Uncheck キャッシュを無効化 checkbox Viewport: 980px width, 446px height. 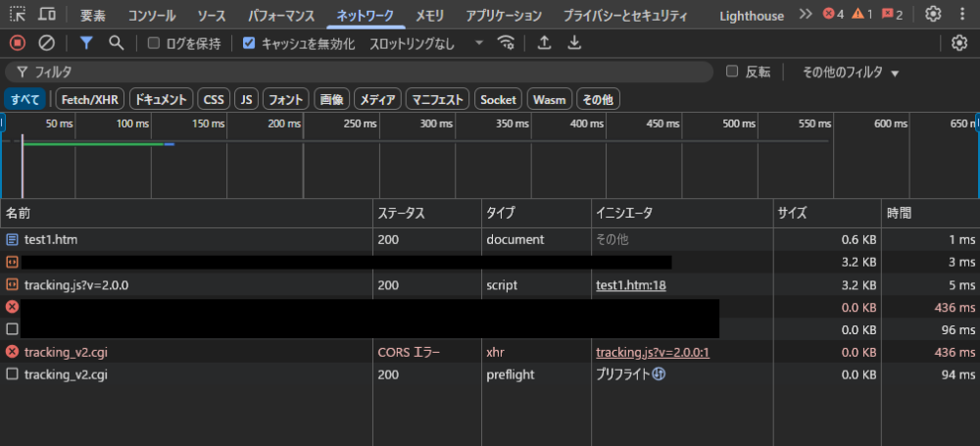point(249,43)
